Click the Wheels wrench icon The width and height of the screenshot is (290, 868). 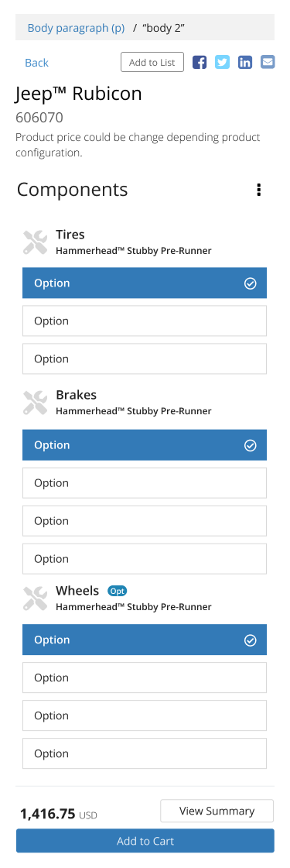coord(36,599)
